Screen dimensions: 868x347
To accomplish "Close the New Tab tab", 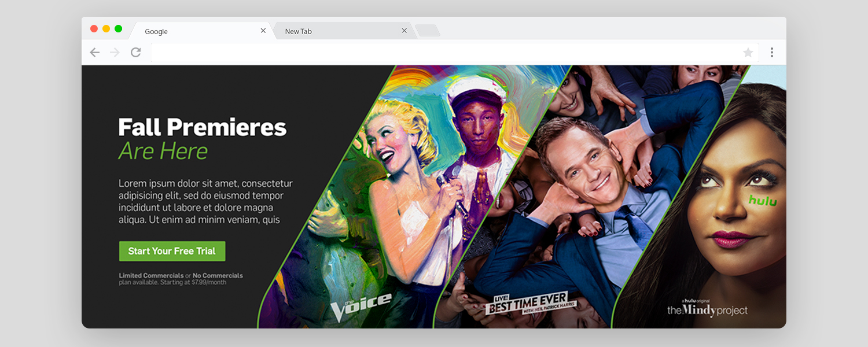I will pyautogui.click(x=404, y=31).
